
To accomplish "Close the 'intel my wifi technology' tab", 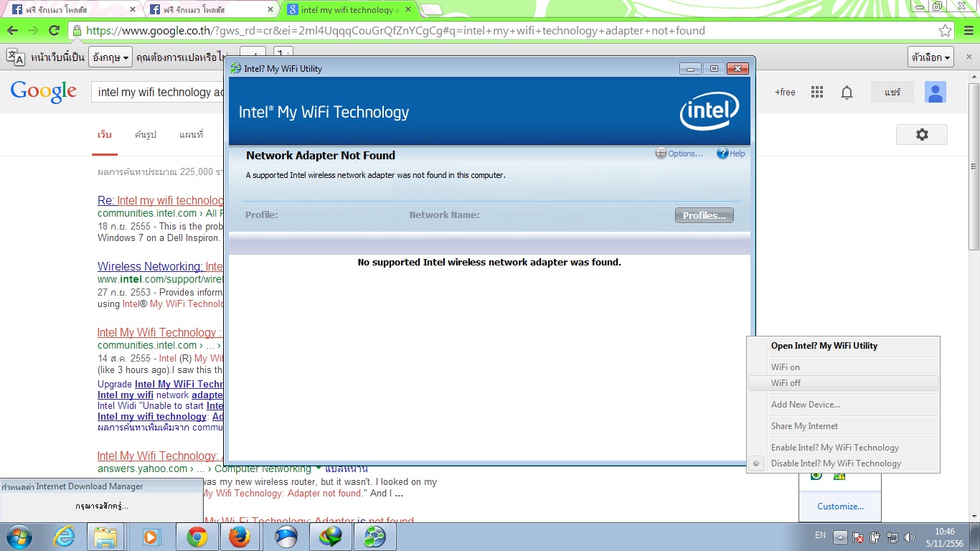I will pyautogui.click(x=408, y=10).
